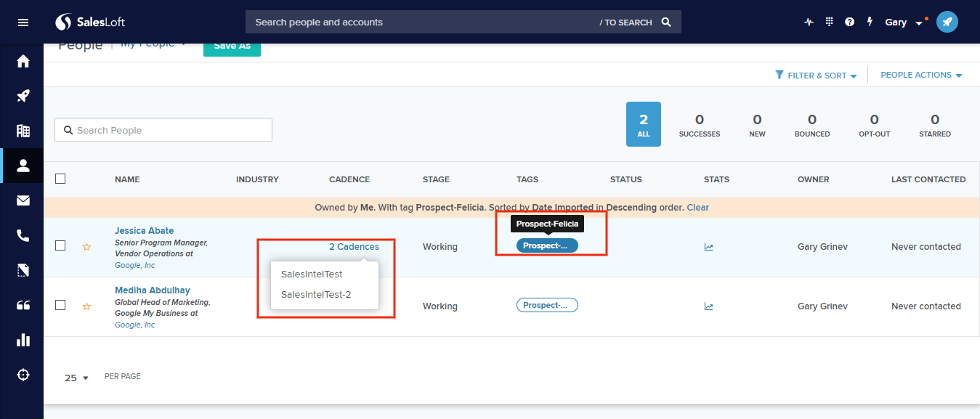
Task: Open Gary user account dropdown
Action: click(904, 22)
